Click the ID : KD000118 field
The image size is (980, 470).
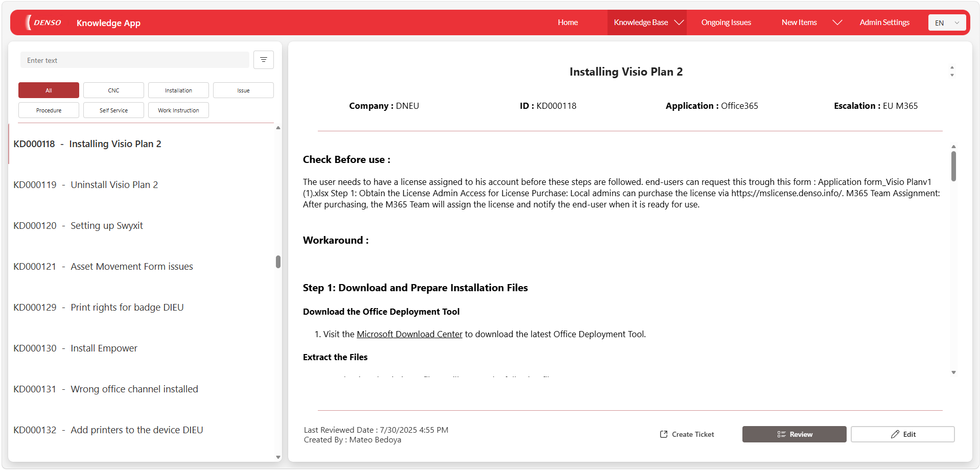tap(548, 106)
